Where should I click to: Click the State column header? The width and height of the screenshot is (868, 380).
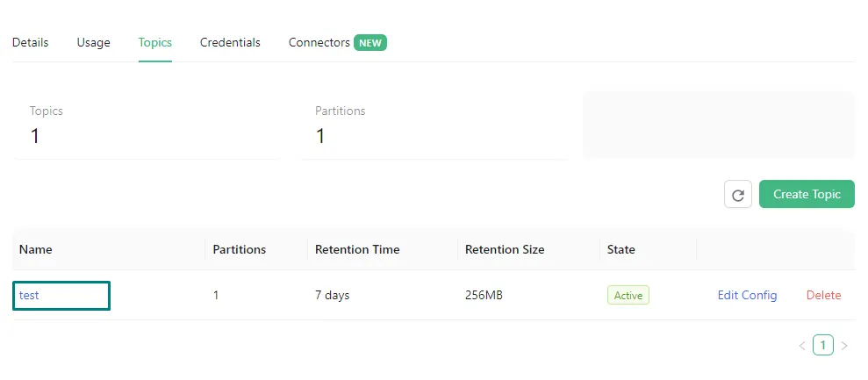coord(621,249)
